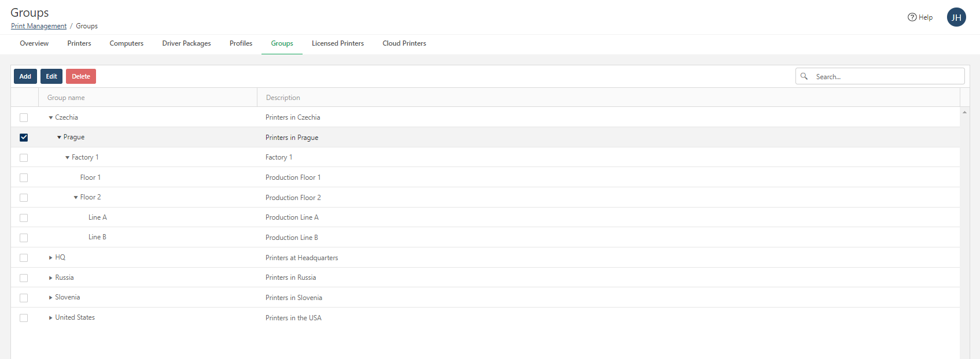Open the Driver Packages tab

point(186,43)
